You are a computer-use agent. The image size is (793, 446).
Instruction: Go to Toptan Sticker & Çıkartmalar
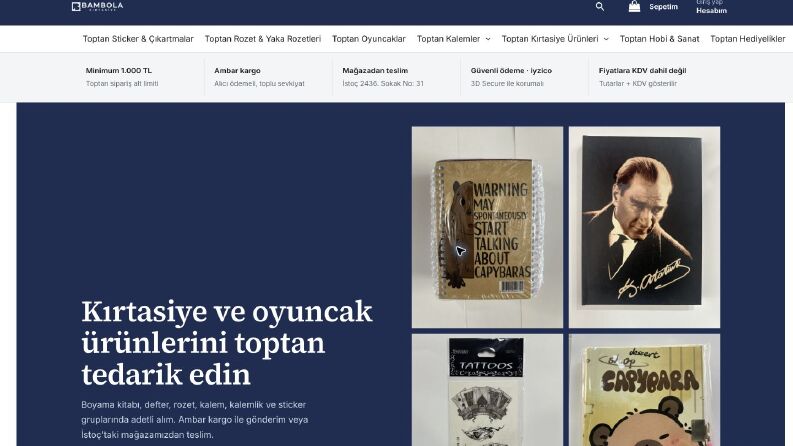pyautogui.click(x=138, y=39)
